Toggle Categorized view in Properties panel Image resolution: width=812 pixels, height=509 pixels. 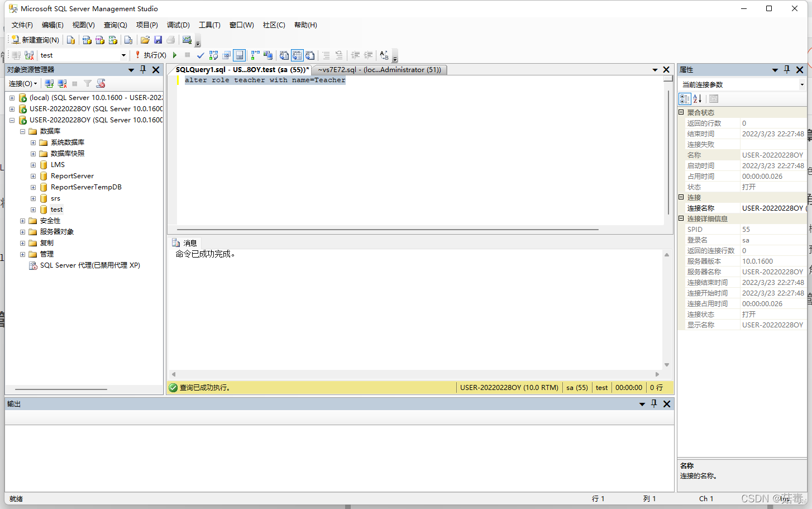(685, 99)
